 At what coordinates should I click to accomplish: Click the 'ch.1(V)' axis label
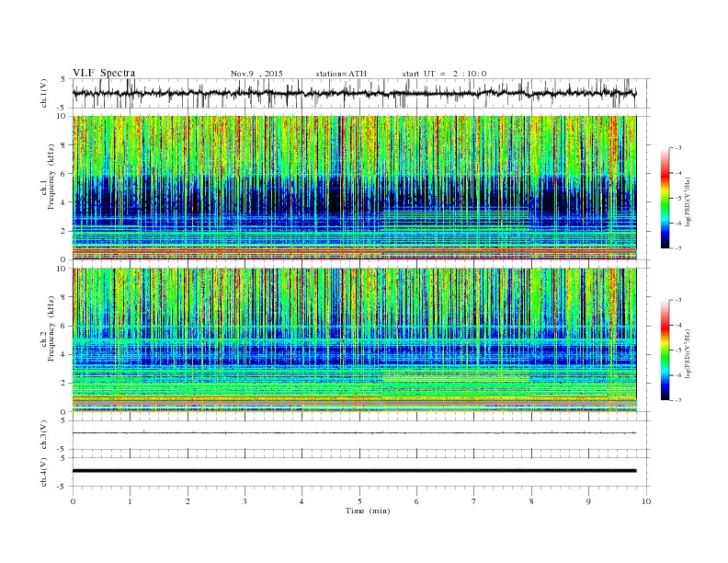(x=44, y=94)
